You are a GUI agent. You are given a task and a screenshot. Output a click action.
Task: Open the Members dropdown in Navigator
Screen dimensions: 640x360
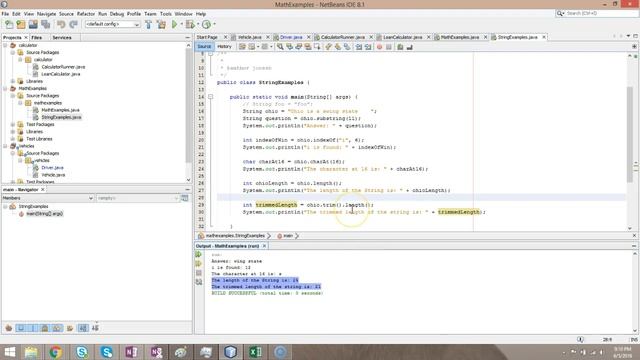(x=48, y=198)
